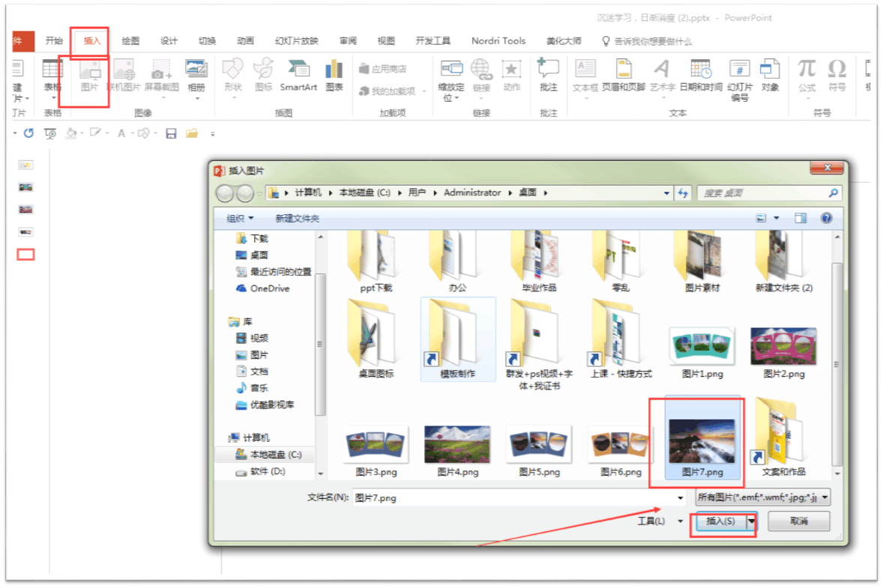Viewport: 883px width, 588px height.
Task: Switch to the Nordri Tools tab
Action: (x=498, y=40)
